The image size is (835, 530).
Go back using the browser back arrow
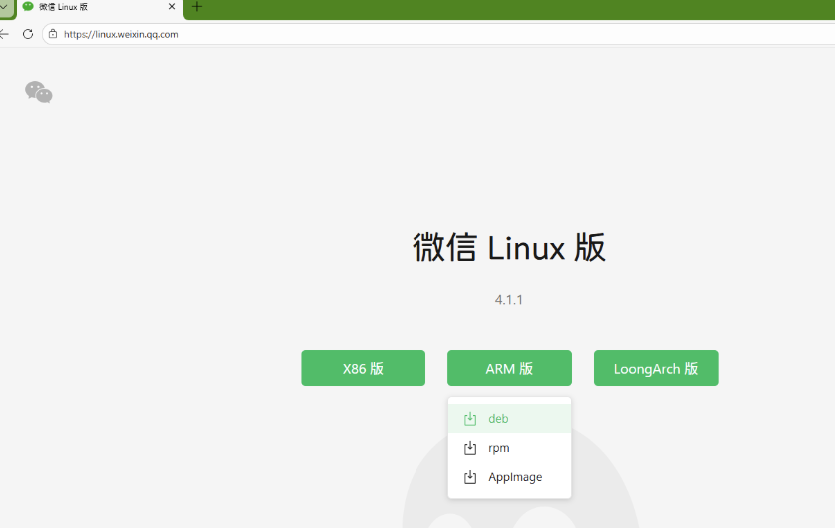click(x=5, y=34)
